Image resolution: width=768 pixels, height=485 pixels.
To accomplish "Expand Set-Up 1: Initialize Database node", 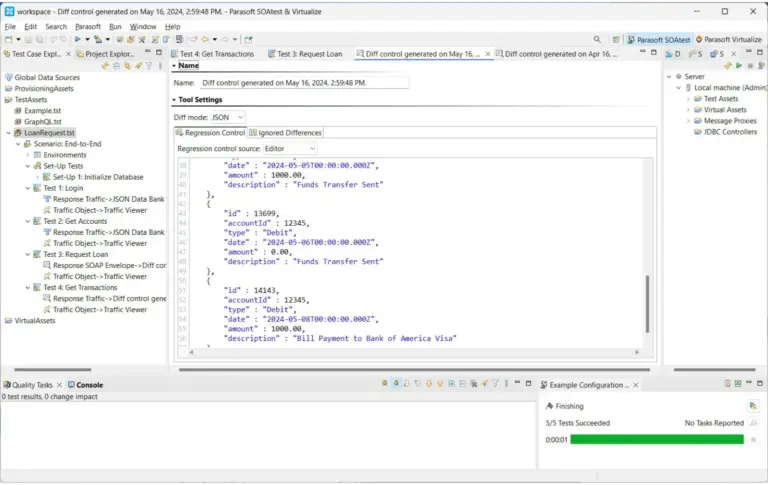I will (38, 177).
